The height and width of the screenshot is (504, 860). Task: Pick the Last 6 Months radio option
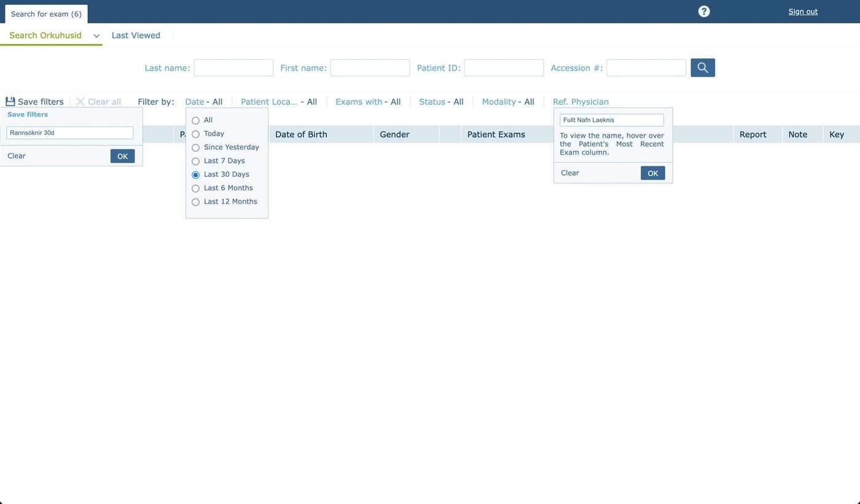[195, 188]
